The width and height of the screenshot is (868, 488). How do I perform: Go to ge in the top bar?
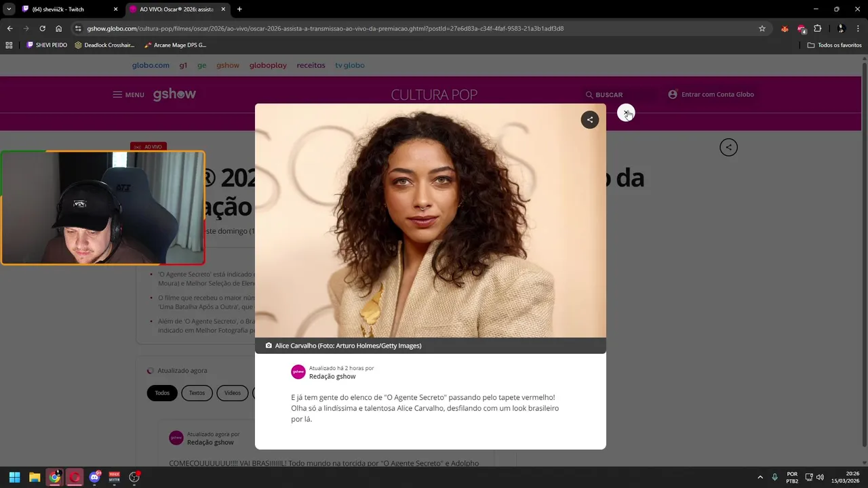click(201, 66)
